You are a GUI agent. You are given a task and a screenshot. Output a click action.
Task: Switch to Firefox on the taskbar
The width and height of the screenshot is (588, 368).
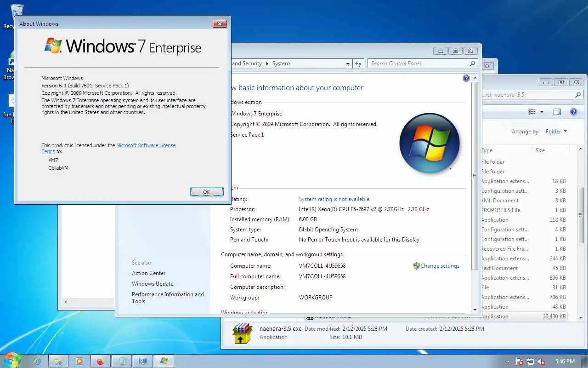(x=101, y=361)
